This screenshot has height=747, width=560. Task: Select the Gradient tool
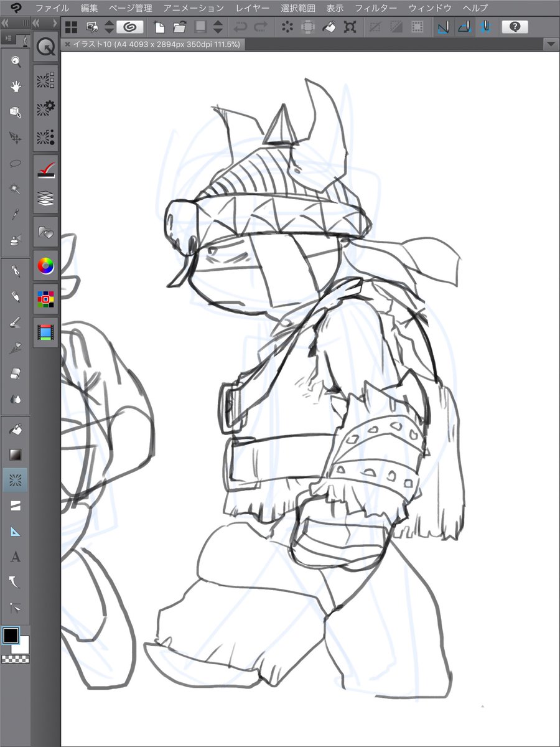pos(16,454)
